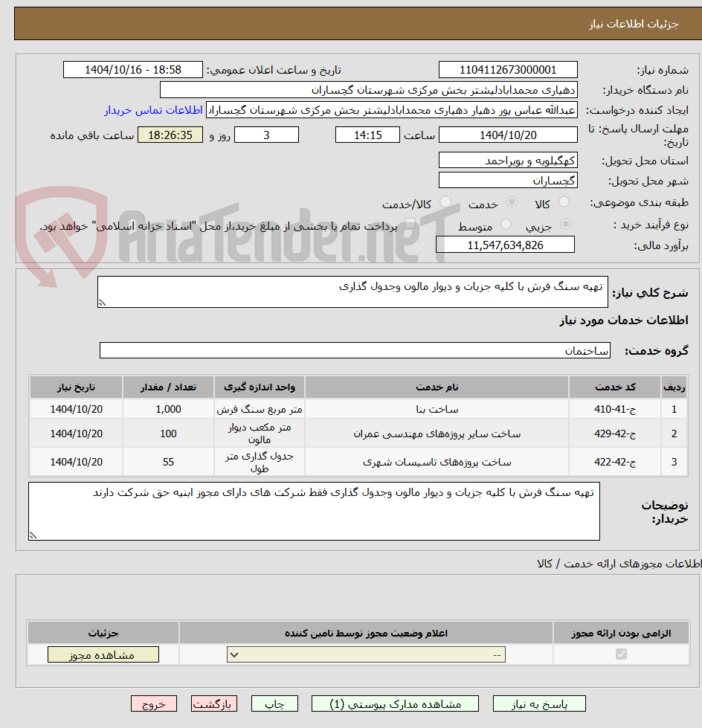702x728 pixels.
Task: Click the remaining time field 18:26:35
Action: click(x=170, y=135)
